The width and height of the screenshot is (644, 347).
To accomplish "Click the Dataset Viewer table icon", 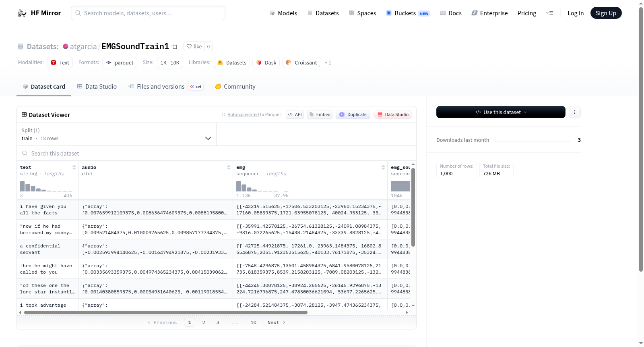I will 24,115.
